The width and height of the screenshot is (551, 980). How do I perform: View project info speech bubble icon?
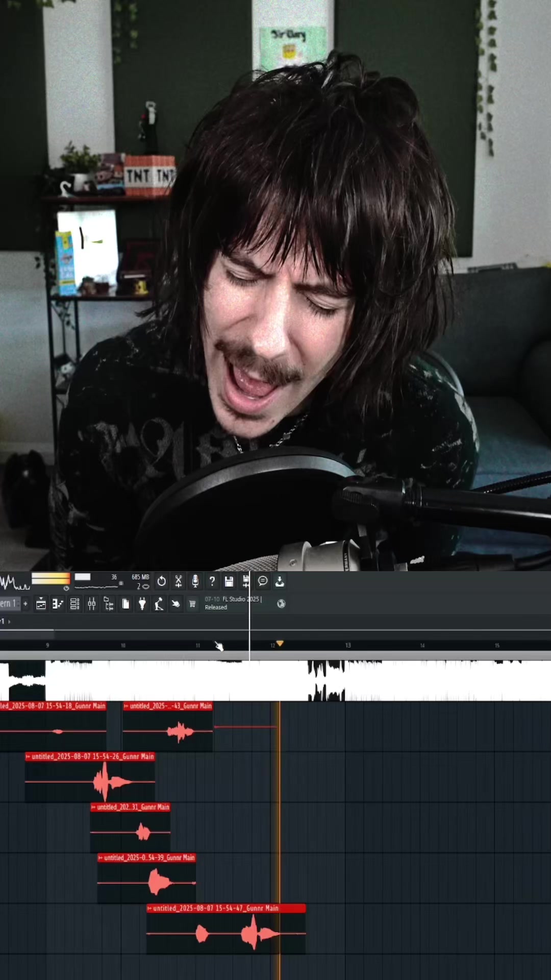click(x=263, y=581)
